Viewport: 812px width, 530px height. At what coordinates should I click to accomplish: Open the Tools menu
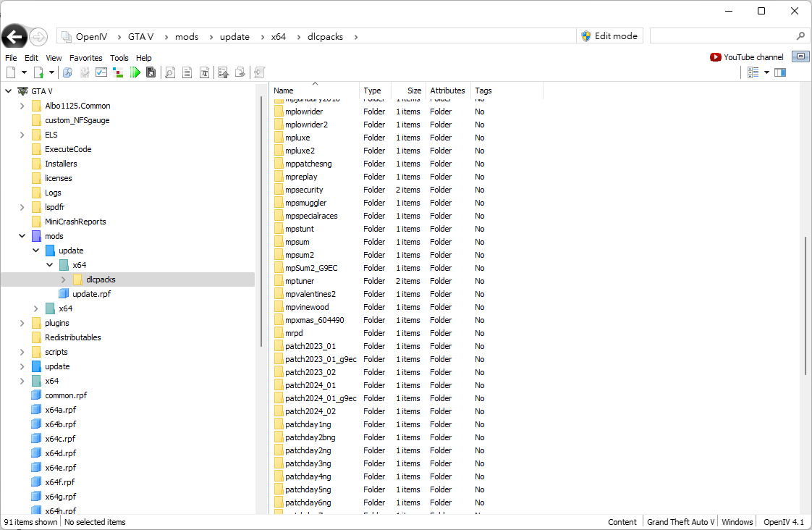(119, 58)
